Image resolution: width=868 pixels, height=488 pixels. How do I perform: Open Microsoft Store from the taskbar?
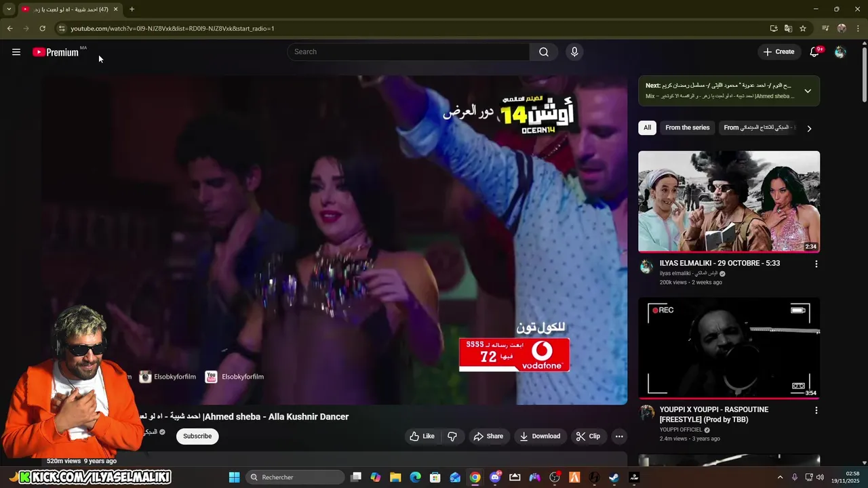(435, 477)
